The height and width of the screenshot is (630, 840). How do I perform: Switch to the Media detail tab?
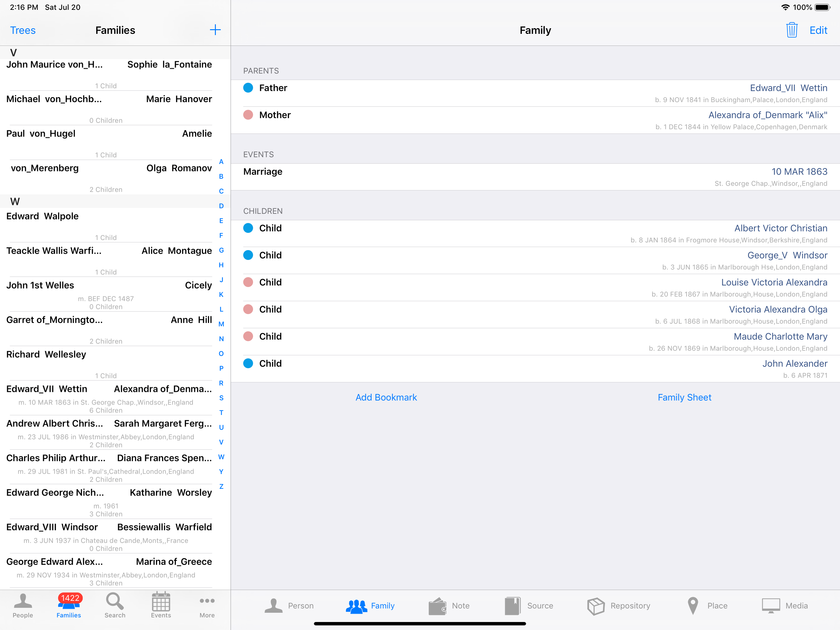(x=785, y=606)
